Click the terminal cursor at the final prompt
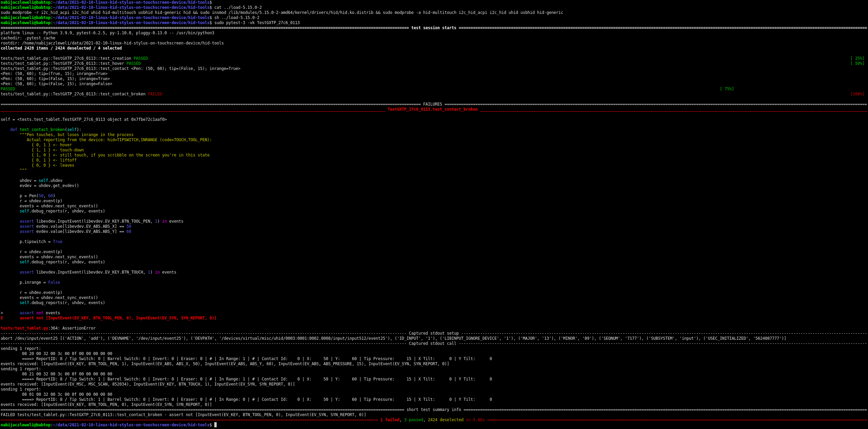 pyautogui.click(x=215, y=425)
